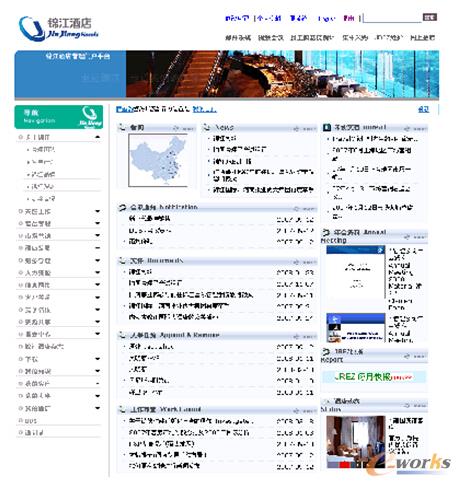Collapse the expanded first sidebar navigation group
The height and width of the screenshot is (486, 461).
98,137
